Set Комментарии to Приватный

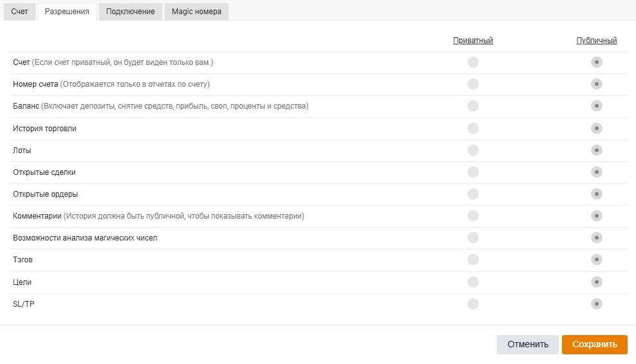pyautogui.click(x=473, y=216)
